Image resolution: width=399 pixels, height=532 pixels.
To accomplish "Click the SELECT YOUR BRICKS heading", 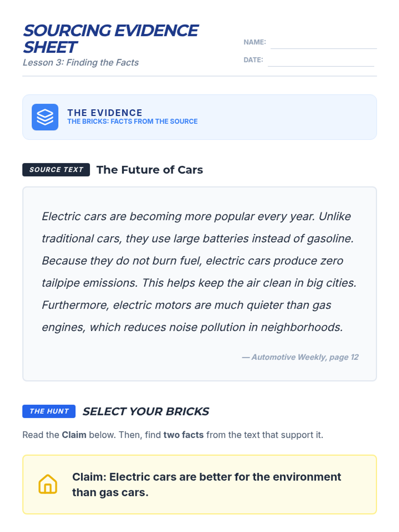I will 146,411.
